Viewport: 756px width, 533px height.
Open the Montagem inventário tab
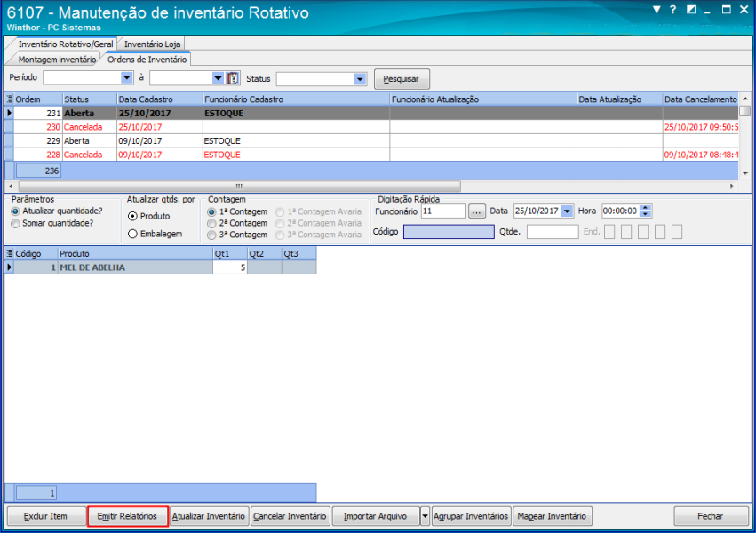click(57, 60)
